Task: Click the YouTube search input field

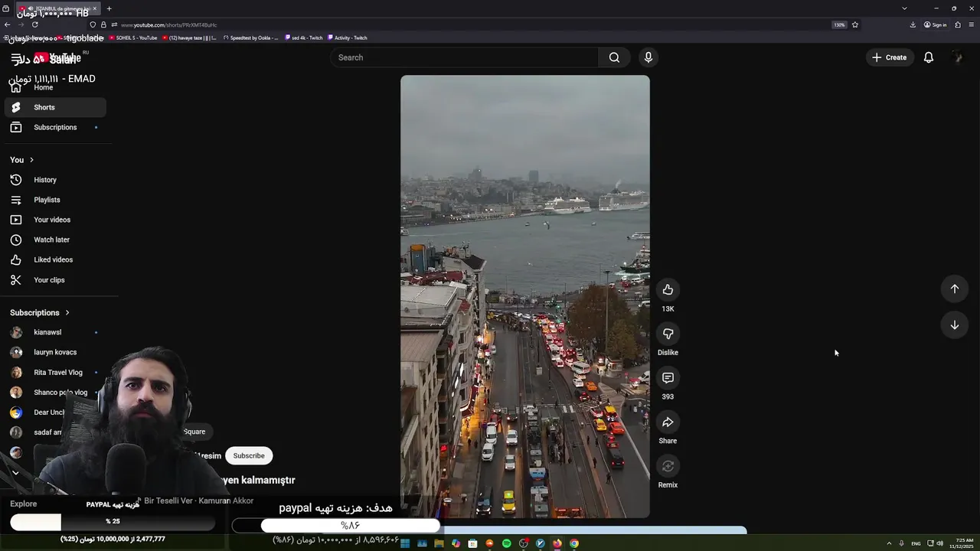Action: pos(464,57)
